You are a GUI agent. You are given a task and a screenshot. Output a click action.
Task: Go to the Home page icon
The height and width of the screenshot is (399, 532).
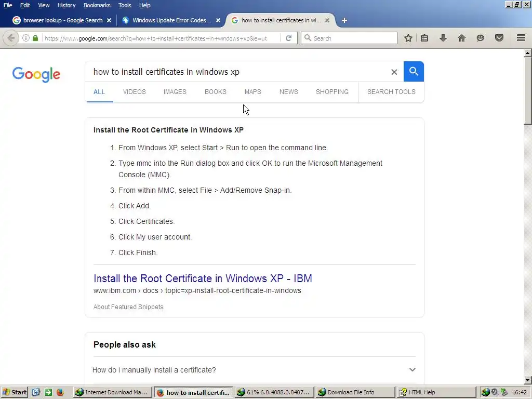(x=462, y=38)
